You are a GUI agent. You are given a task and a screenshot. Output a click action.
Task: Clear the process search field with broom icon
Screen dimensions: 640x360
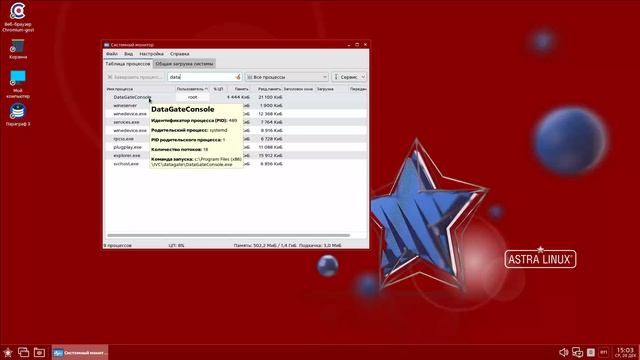pyautogui.click(x=238, y=77)
